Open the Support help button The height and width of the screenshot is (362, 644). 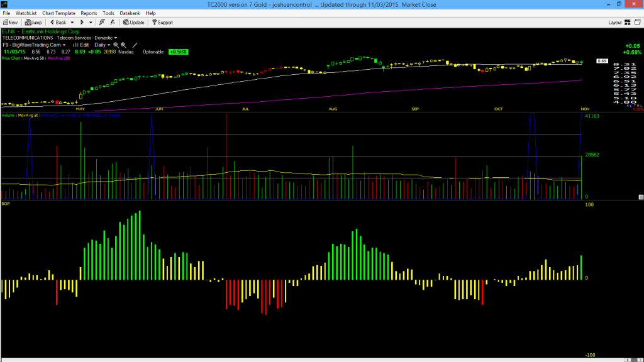[163, 23]
